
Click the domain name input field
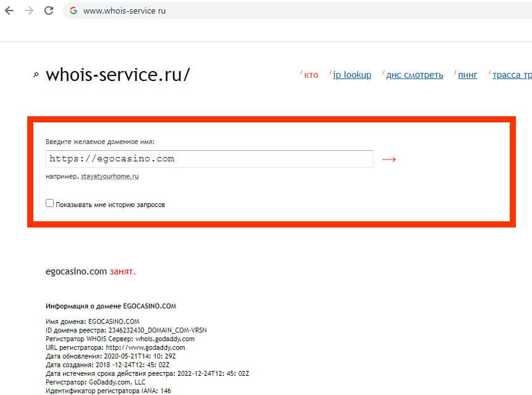click(x=209, y=159)
